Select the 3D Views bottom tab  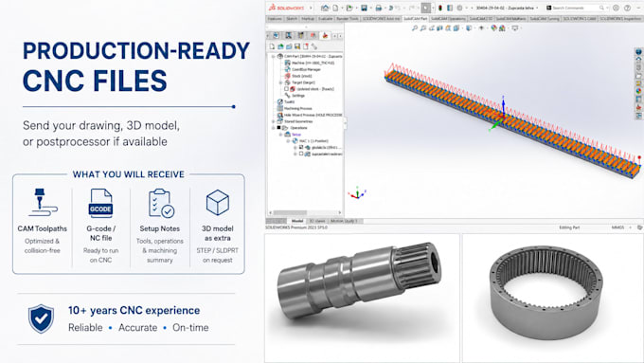[x=316, y=221]
